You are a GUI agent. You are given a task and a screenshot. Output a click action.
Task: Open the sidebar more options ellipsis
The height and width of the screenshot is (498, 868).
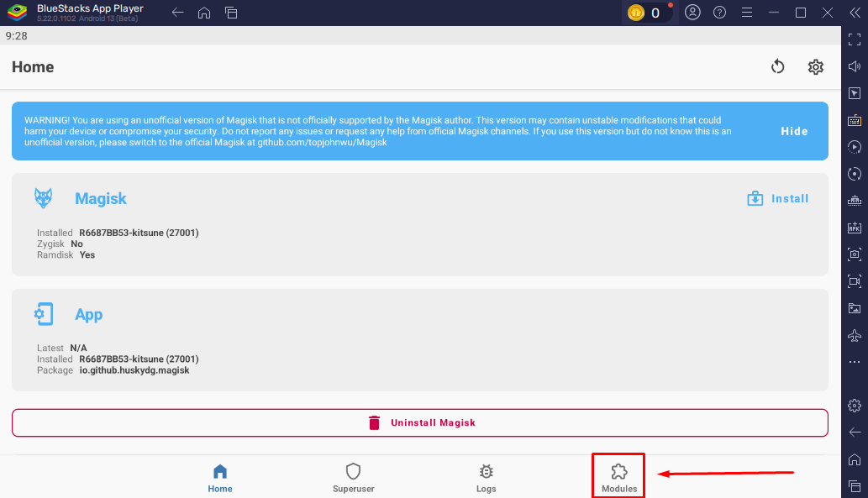[x=855, y=362]
